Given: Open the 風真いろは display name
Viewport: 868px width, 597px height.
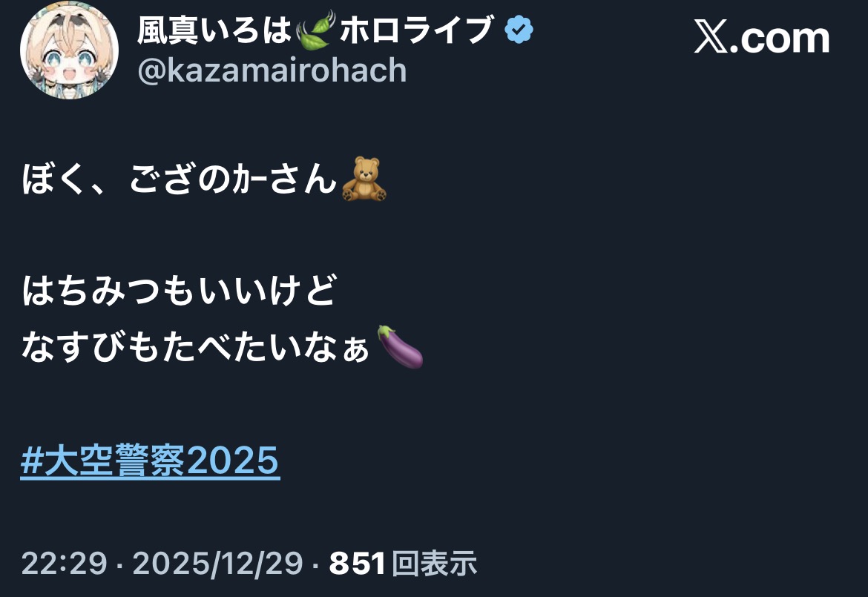Looking at the screenshot, I should (214, 30).
